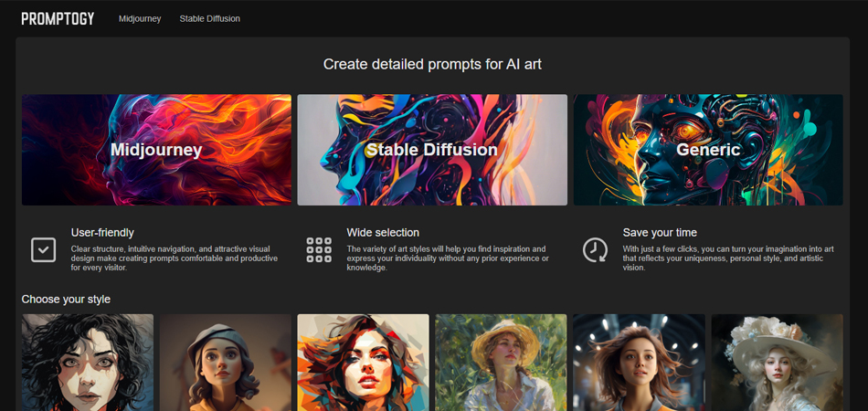The width and height of the screenshot is (868, 411).
Task: Choose the classical white flowered hat portrait
Action: [778, 363]
